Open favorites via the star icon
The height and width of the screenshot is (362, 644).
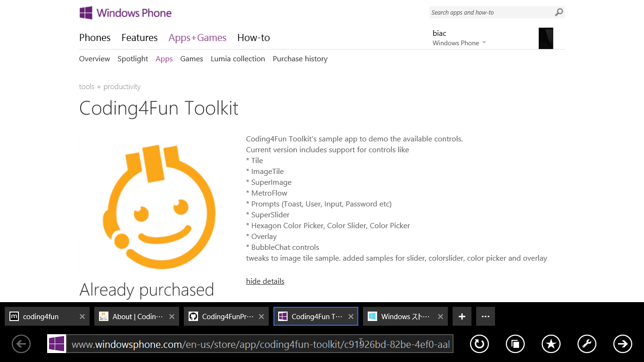click(x=551, y=344)
